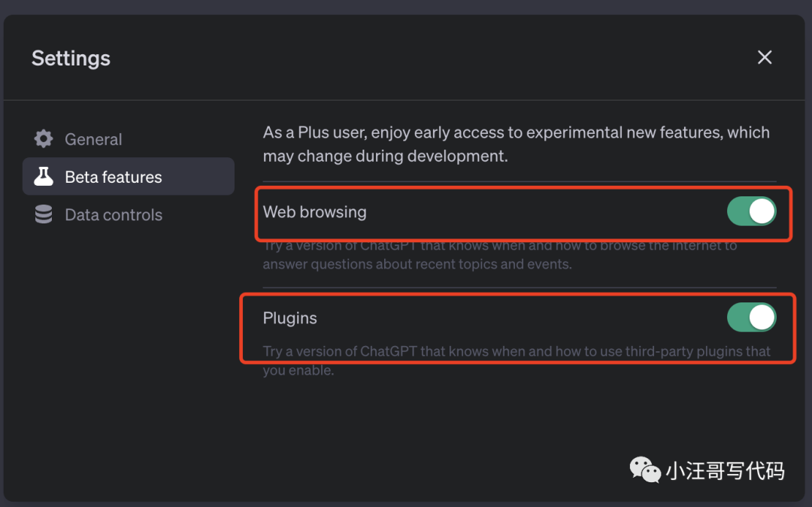This screenshot has width=812, height=507.
Task: Click the flask icon for Beta features
Action: [x=44, y=177]
